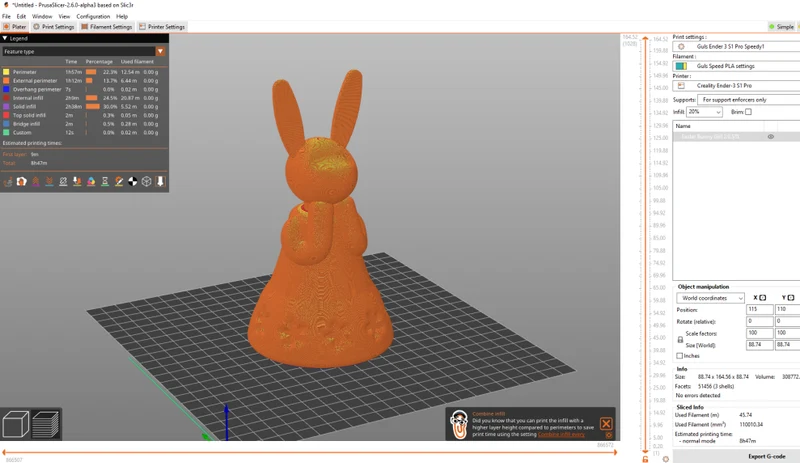Select the object row in Name list
Image resolution: width=800 pixels, height=463 pixels.
coord(736,137)
